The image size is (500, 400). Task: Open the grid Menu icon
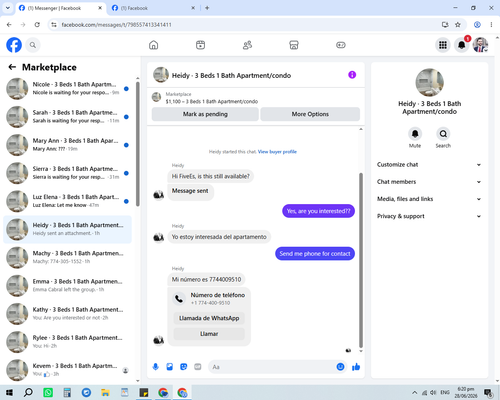click(443, 45)
